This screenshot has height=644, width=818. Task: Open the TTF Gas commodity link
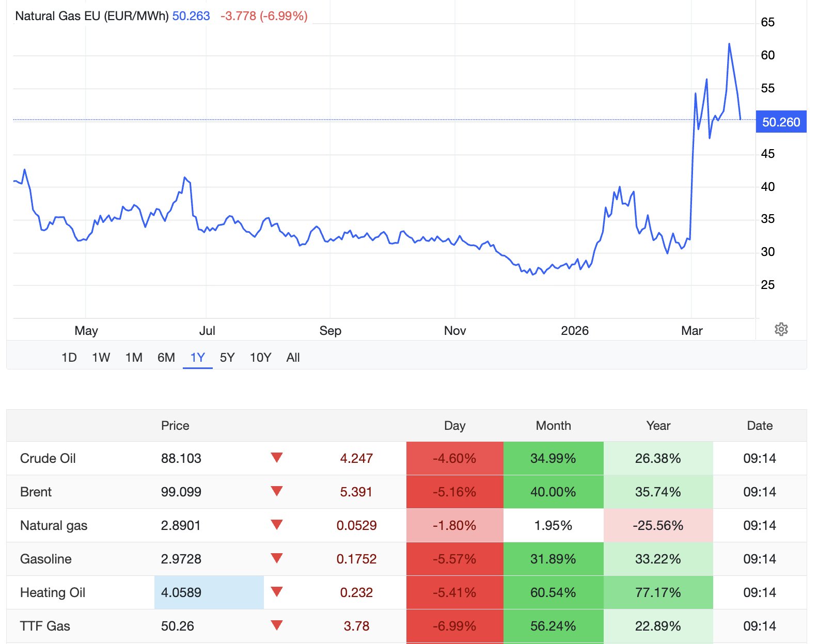(x=45, y=626)
